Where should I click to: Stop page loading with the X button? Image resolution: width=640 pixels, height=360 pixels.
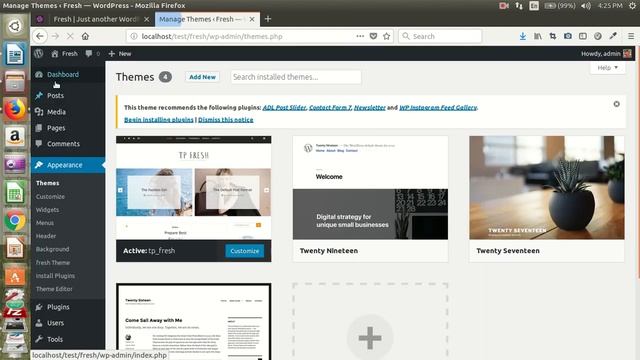tap(70, 36)
